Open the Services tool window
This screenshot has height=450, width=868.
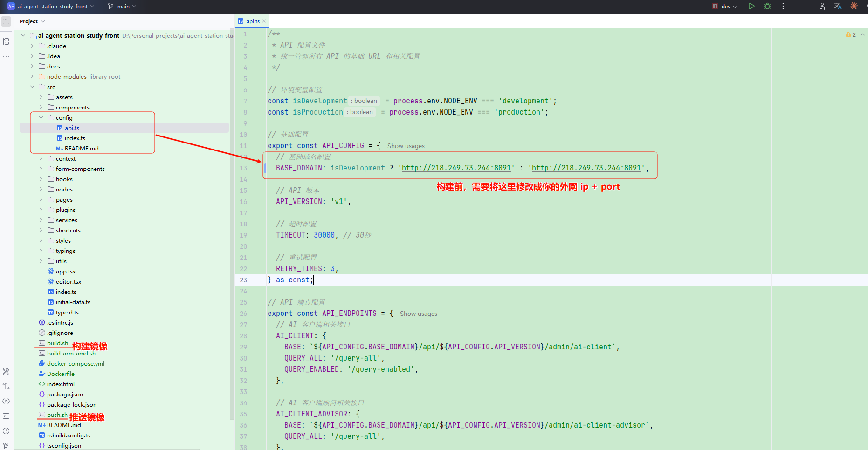click(x=6, y=401)
